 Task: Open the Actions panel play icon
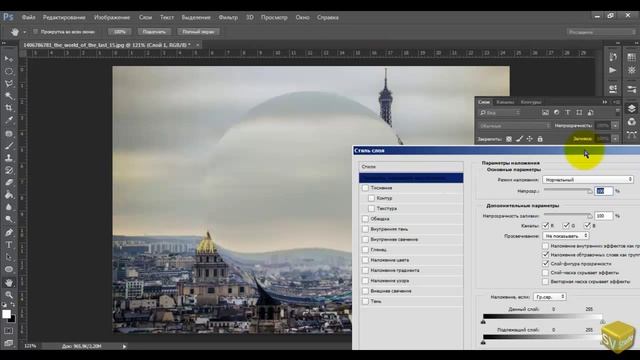pyautogui.click(x=613, y=70)
